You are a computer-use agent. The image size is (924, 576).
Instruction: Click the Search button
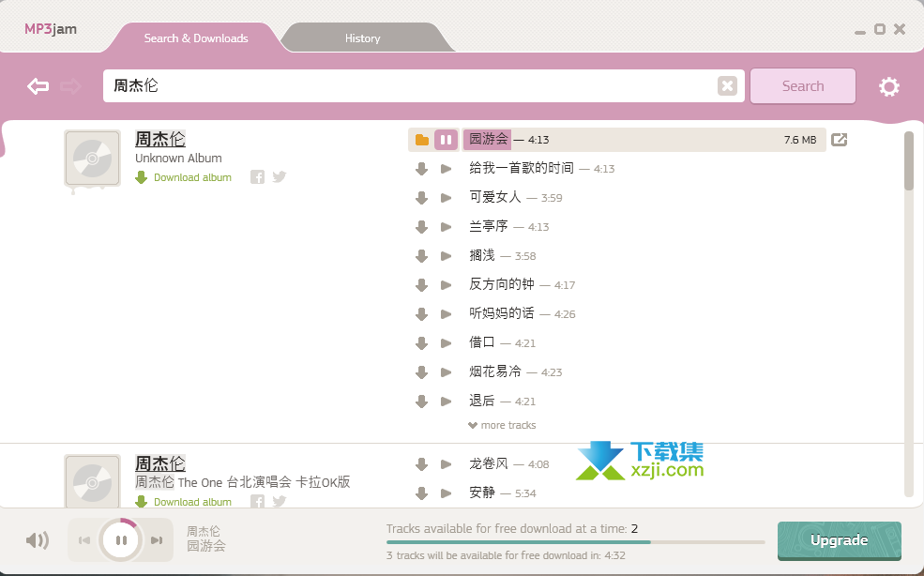pos(803,86)
